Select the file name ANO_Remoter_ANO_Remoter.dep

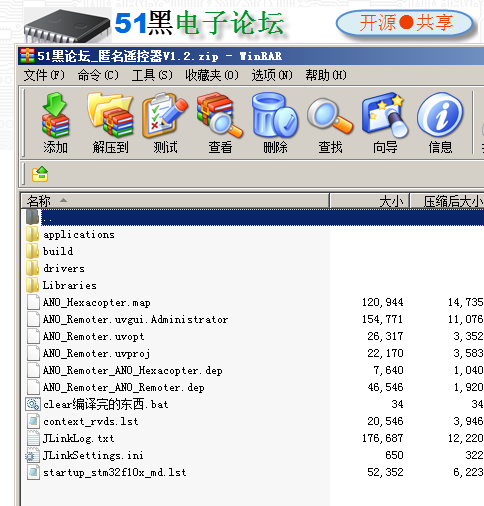tap(124, 387)
